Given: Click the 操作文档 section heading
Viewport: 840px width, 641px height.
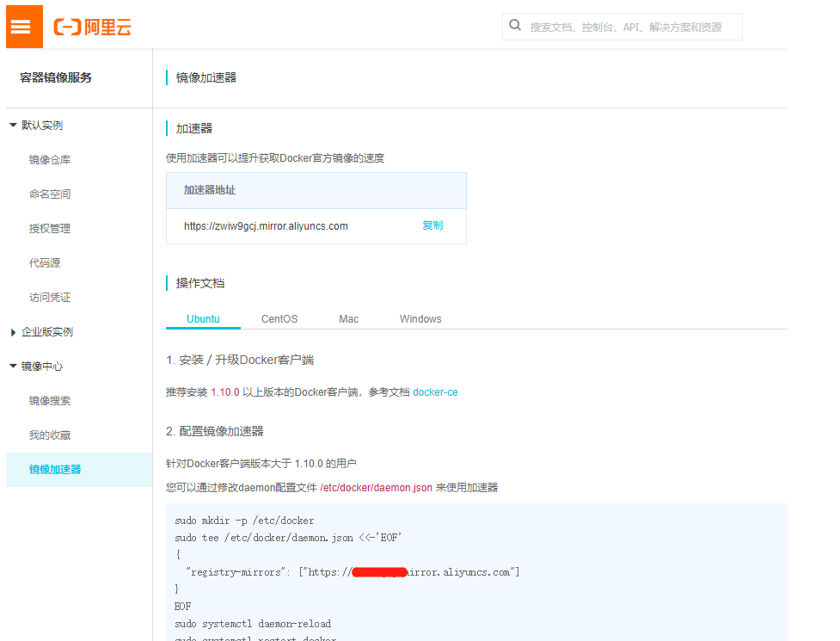Looking at the screenshot, I should [200, 284].
